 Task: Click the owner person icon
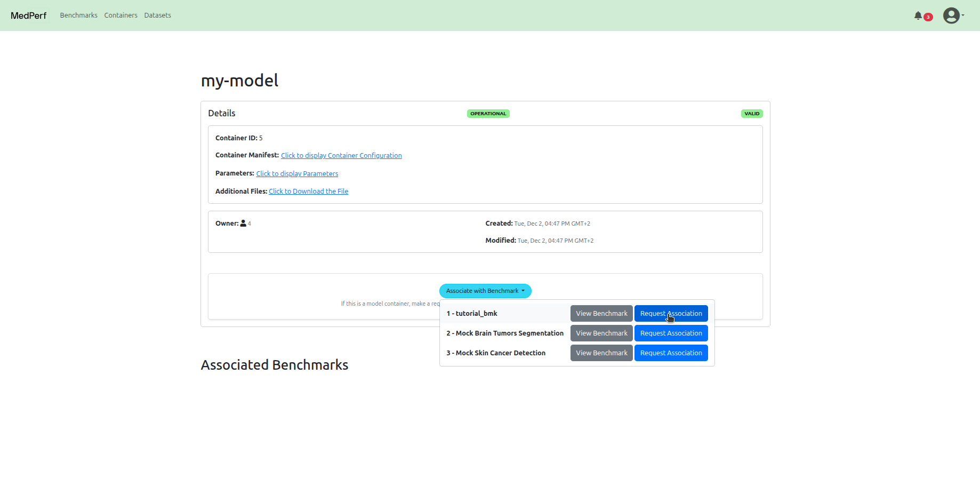pos(243,224)
